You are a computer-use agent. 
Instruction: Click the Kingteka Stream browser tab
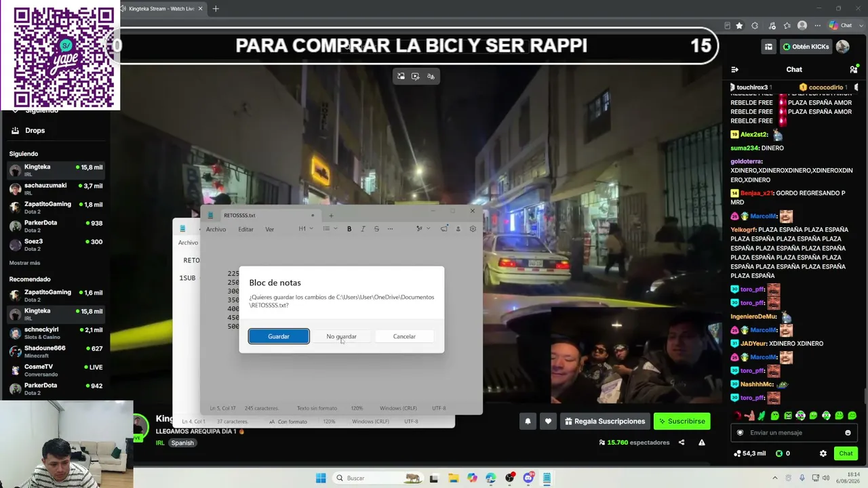[x=161, y=9]
